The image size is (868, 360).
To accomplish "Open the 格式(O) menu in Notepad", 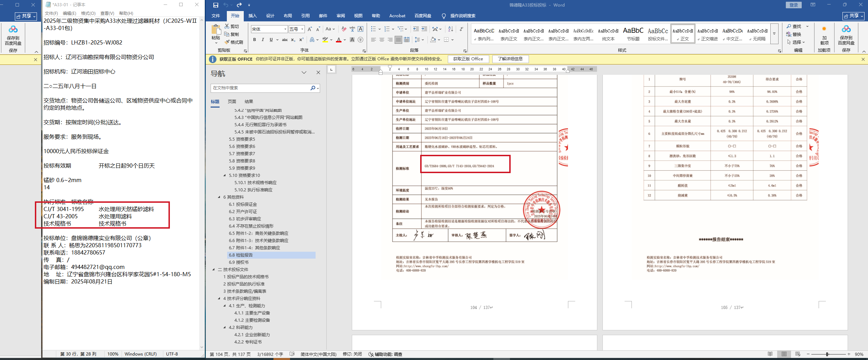I will click(x=88, y=13).
